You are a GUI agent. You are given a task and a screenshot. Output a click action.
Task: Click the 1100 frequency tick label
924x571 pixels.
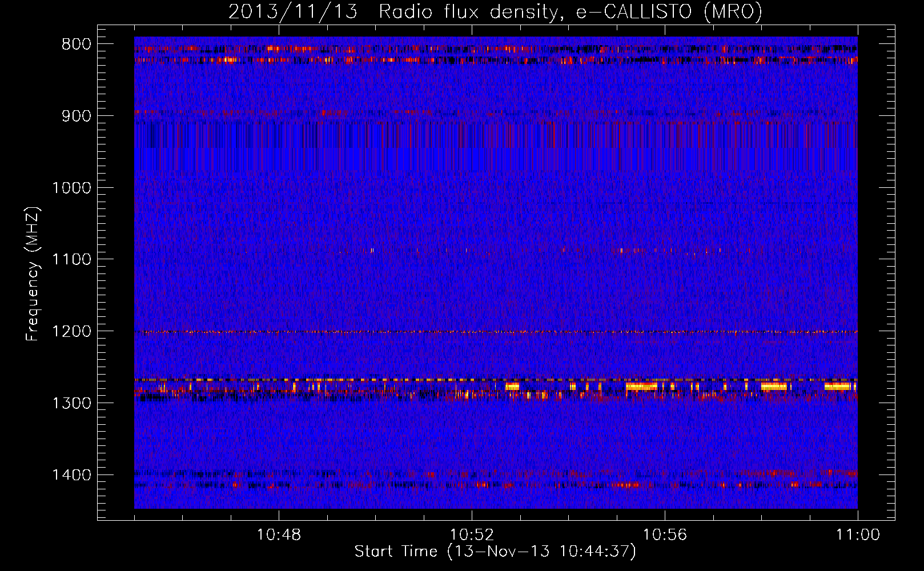(71, 260)
